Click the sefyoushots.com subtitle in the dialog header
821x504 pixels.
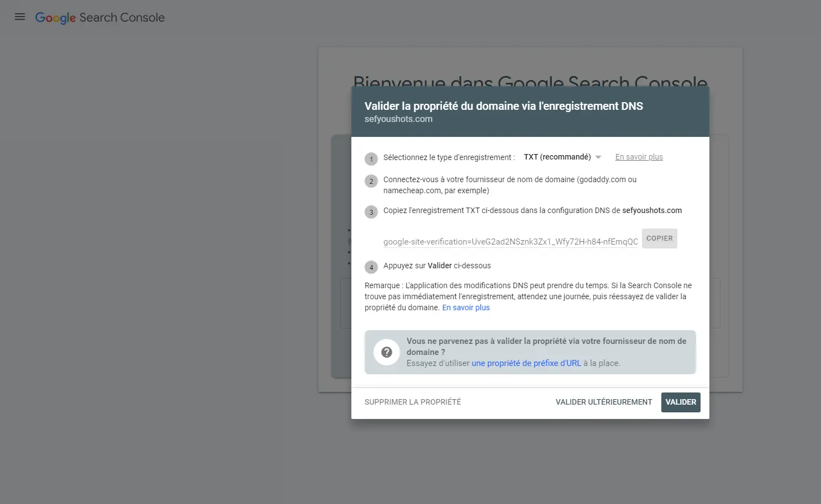pos(398,119)
